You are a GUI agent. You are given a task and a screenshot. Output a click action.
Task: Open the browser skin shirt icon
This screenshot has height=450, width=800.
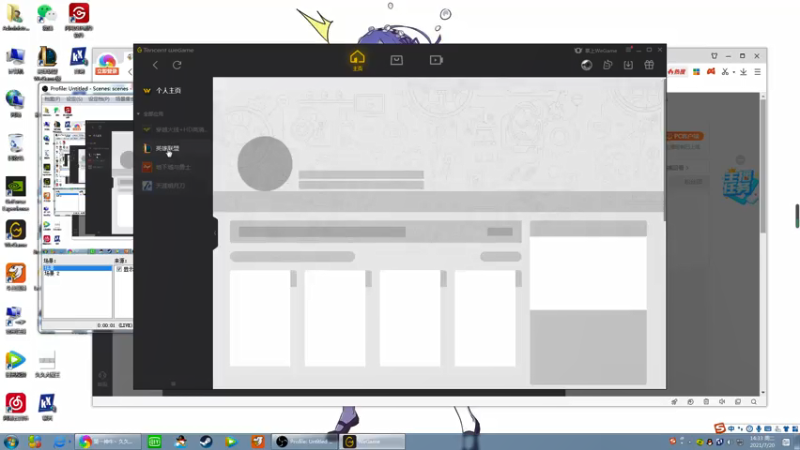pyautogui.click(x=714, y=56)
